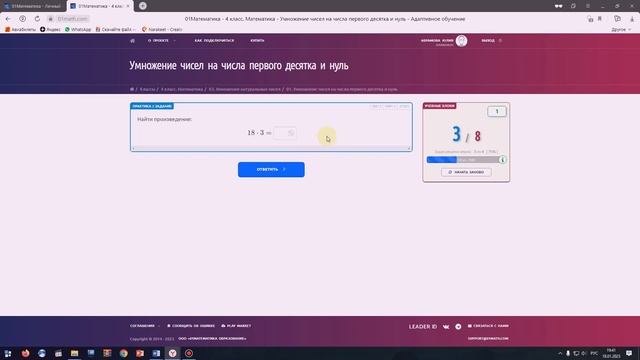Open Chrome from the taskbar
The image size is (640, 360).
click(124, 353)
